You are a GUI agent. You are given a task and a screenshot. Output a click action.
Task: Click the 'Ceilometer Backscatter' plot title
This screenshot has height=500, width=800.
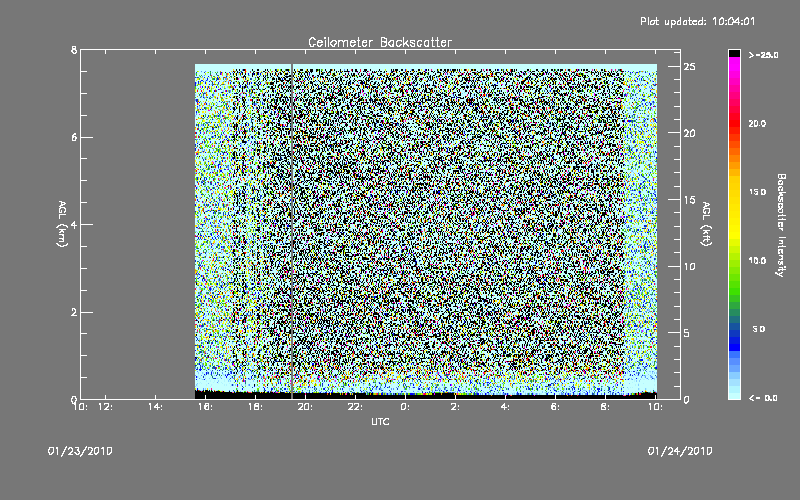[x=380, y=42]
